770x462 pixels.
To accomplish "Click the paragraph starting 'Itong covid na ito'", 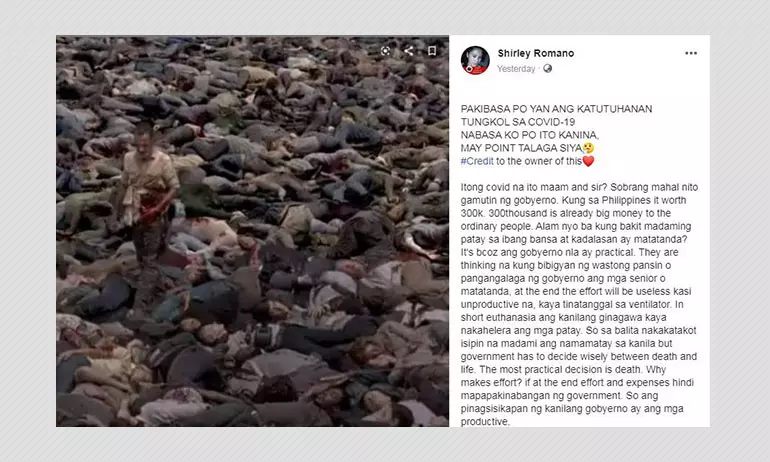I will pyautogui.click(x=579, y=304).
